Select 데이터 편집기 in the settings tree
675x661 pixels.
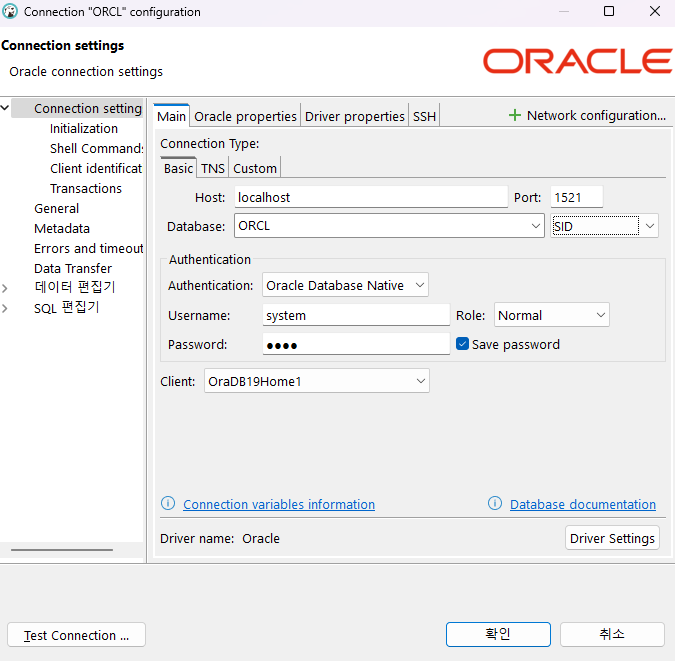coord(74,287)
